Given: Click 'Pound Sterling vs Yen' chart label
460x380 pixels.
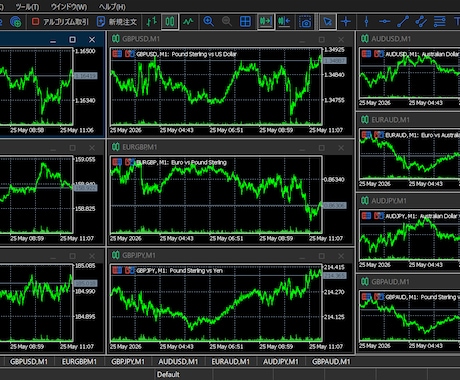Looking at the screenshot, I should pos(196,270).
